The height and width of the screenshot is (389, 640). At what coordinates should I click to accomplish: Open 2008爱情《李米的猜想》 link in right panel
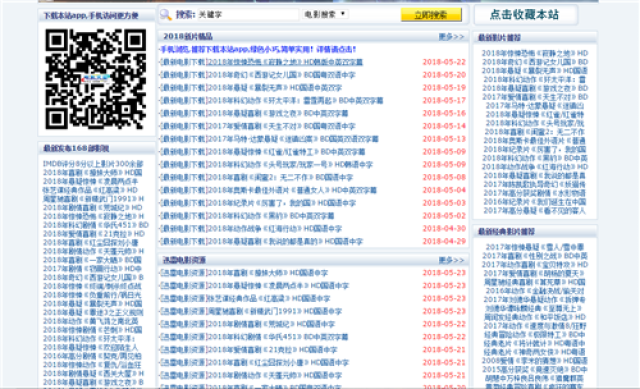point(535,361)
